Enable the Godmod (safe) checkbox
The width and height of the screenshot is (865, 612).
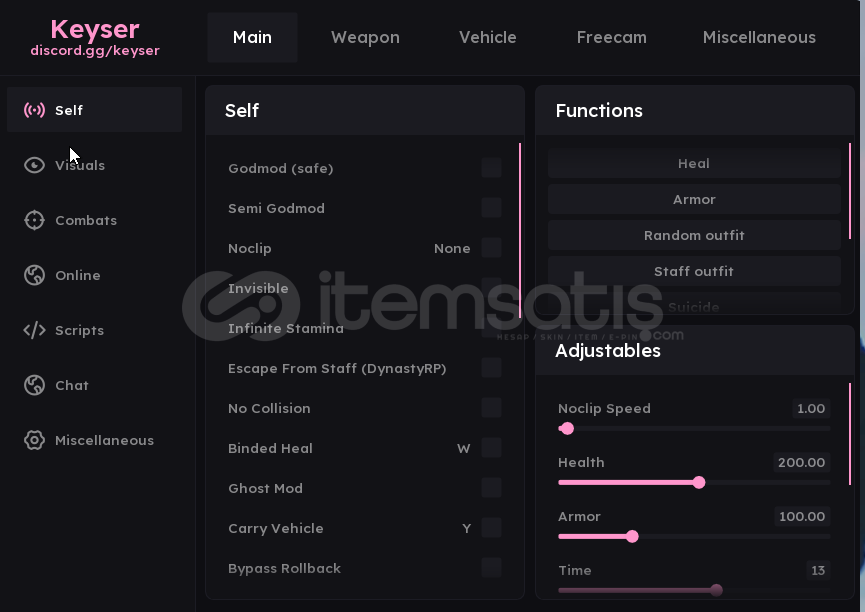tap(492, 168)
